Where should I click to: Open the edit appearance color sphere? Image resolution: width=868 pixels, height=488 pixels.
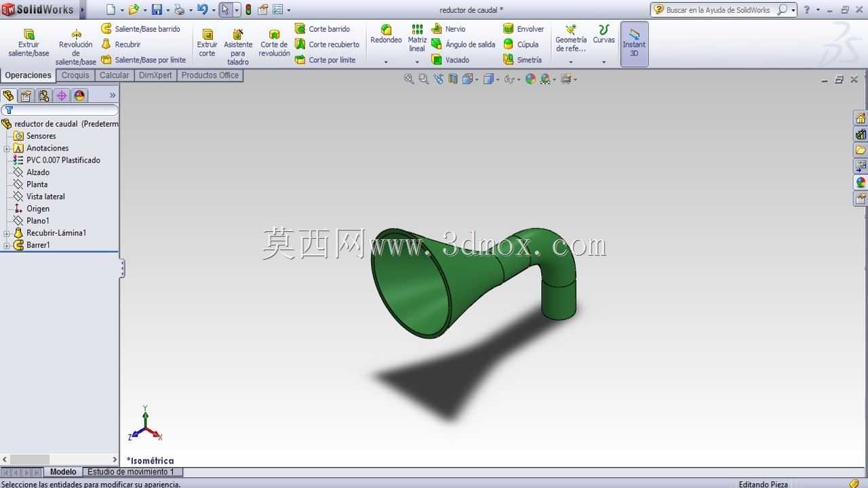(x=530, y=79)
